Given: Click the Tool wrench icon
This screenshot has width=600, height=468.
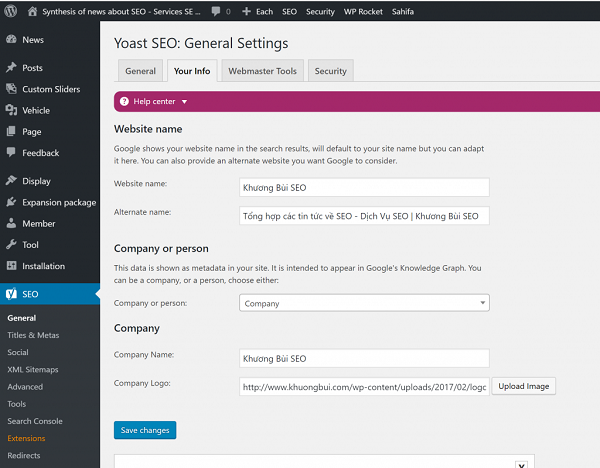Looking at the screenshot, I should (11, 244).
